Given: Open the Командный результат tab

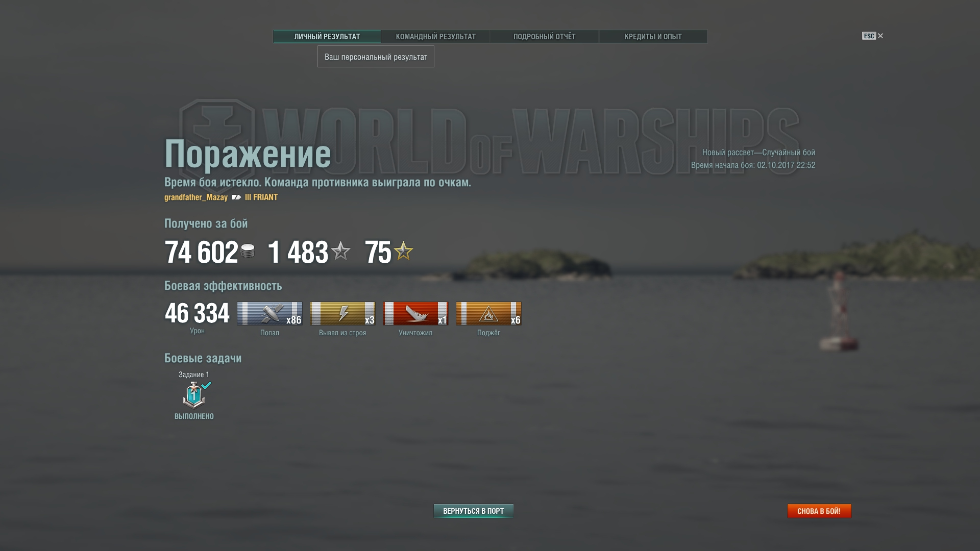Looking at the screenshot, I should tap(435, 37).
